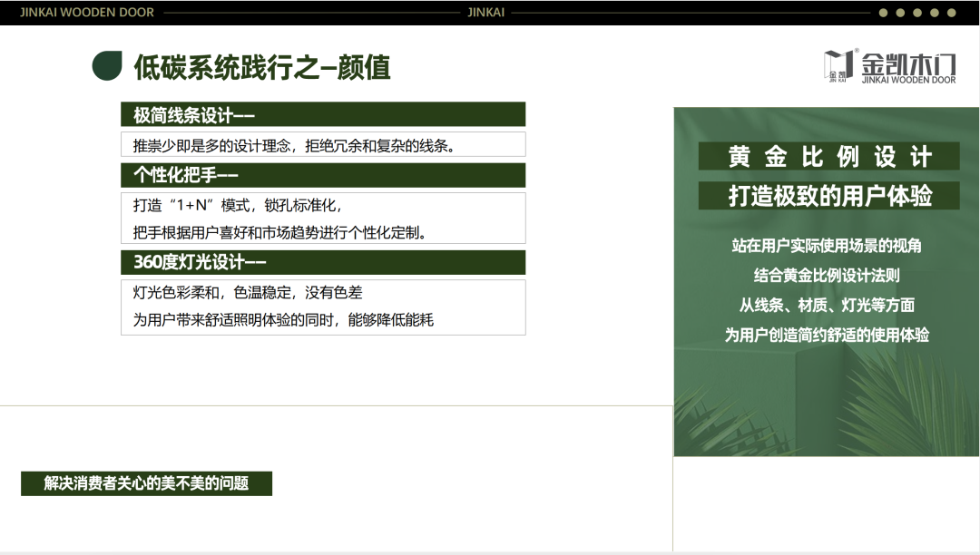Select line 为用户创造简约舒适的使用体验

click(827, 336)
